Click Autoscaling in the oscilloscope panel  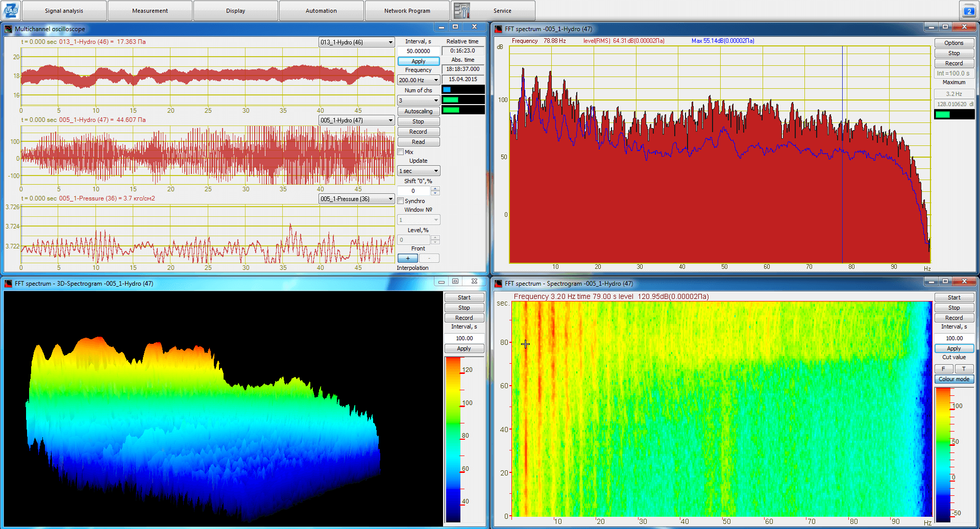click(x=419, y=111)
